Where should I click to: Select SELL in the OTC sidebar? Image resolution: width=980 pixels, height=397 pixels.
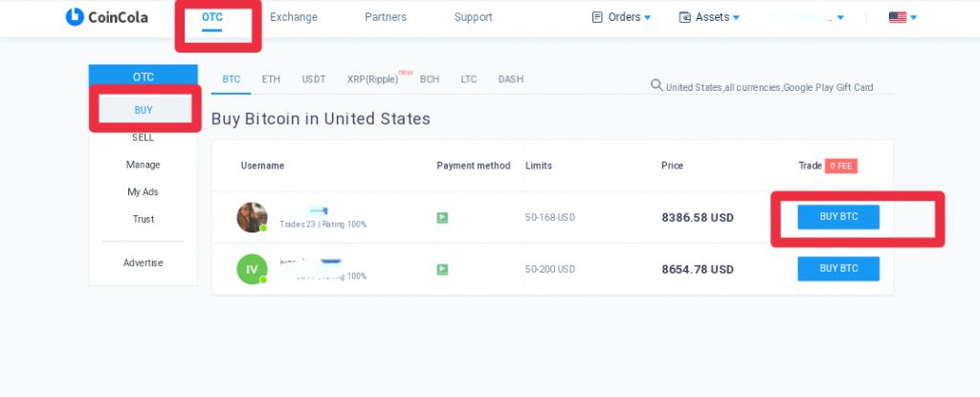144,138
